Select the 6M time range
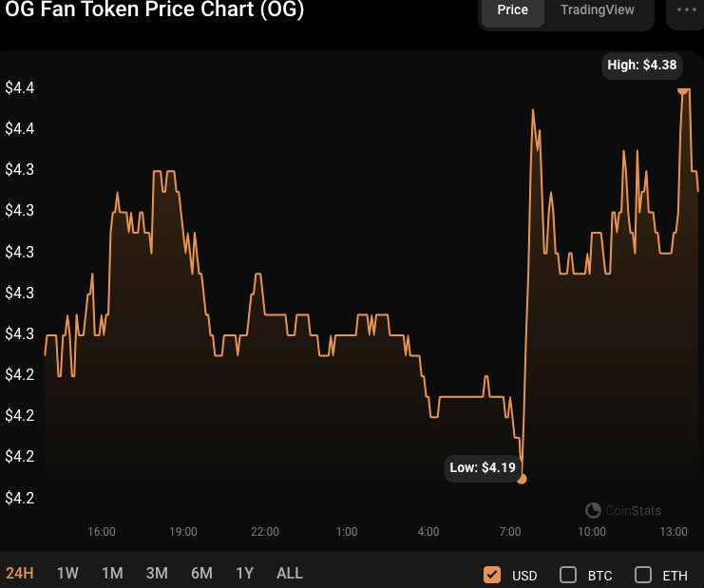704x588 pixels. (x=201, y=573)
